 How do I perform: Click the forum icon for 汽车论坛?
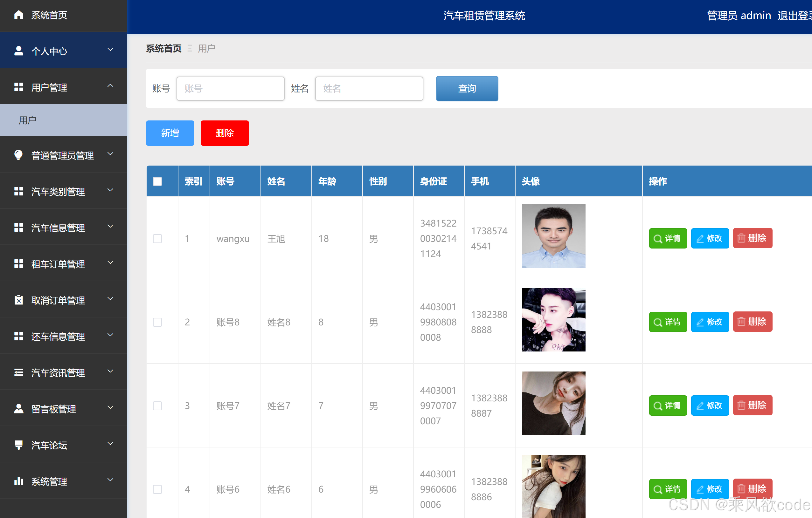click(x=18, y=445)
